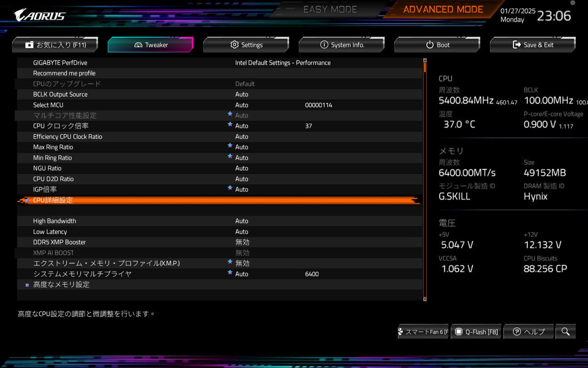Click the VCCSA 1.062 V reading
The width and height of the screenshot is (588, 368).
(457, 268)
